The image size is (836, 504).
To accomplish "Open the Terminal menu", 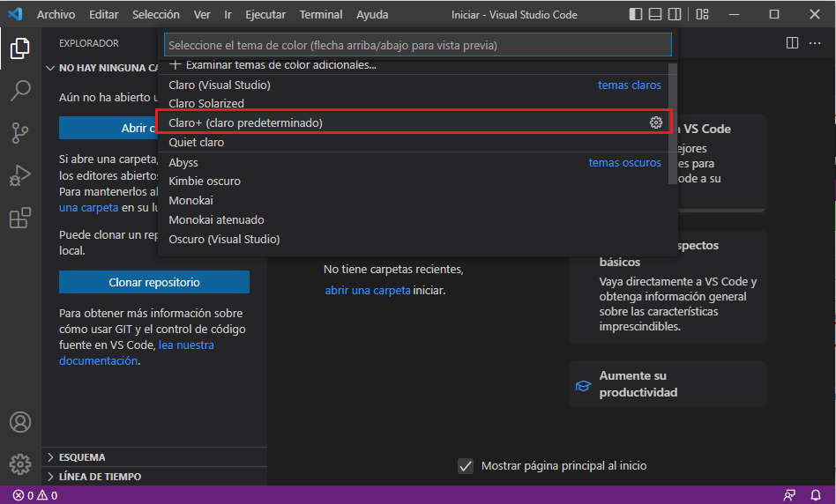I will coord(320,14).
